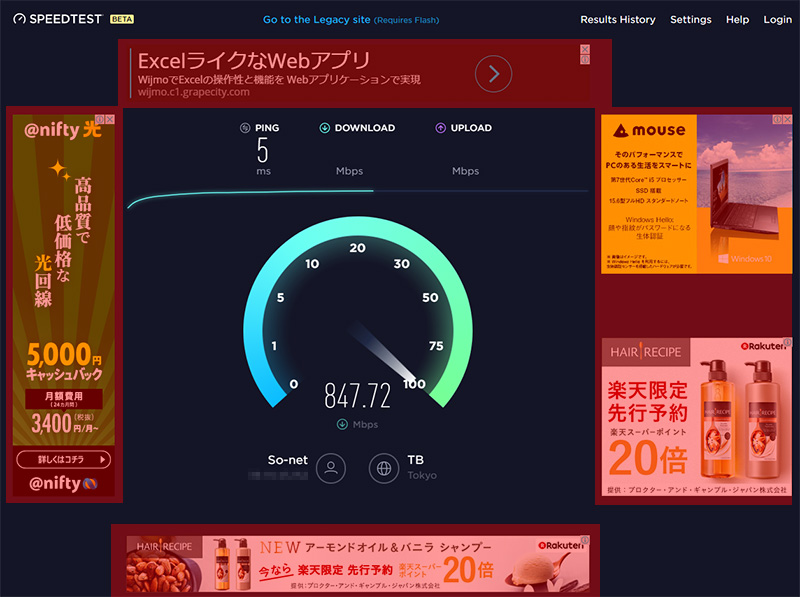Go to the Legacy site link
This screenshot has width=800, height=597.
316,20
